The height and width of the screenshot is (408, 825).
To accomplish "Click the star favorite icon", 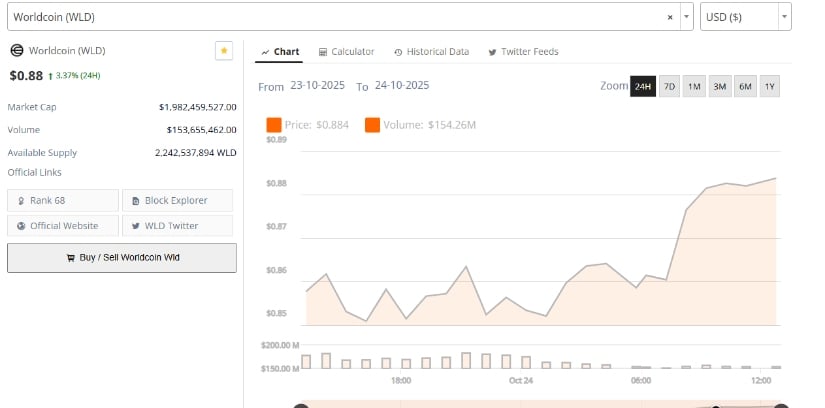I will coord(224,51).
